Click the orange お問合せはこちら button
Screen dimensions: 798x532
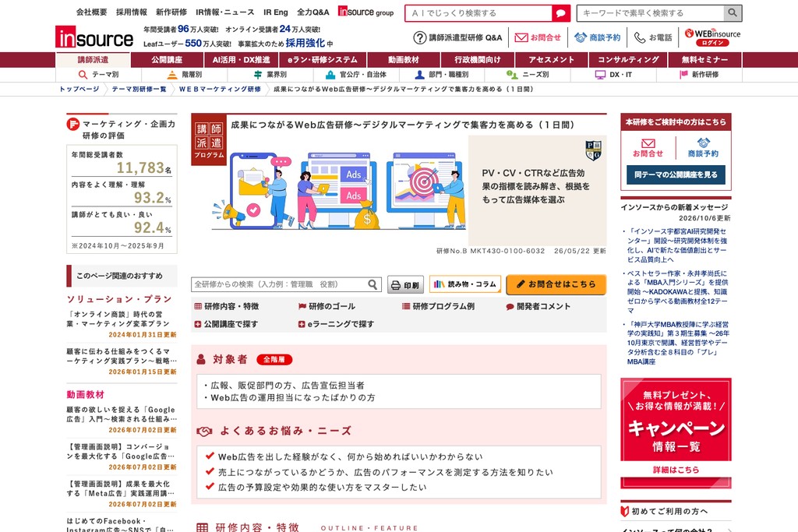pyautogui.click(x=556, y=284)
